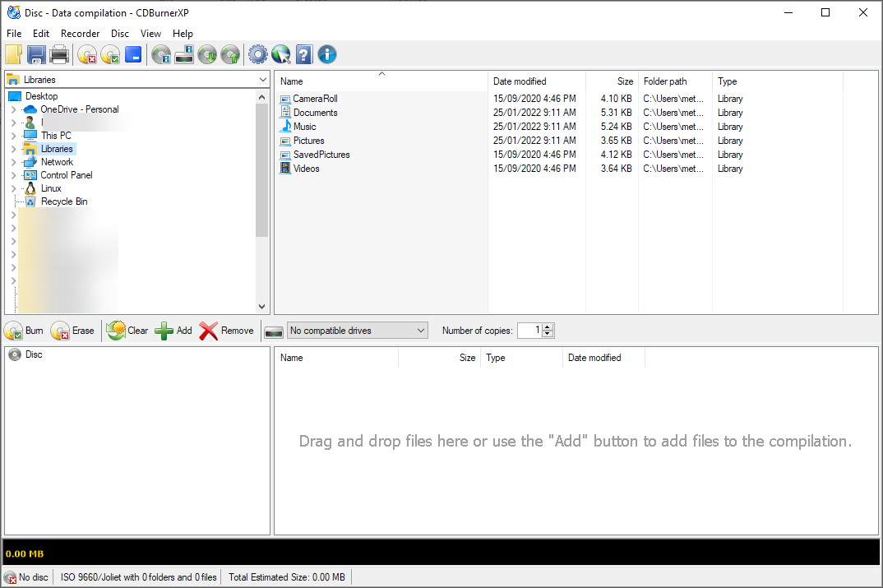
Task: Click the Erase button above the compilation
Action: pos(72,331)
